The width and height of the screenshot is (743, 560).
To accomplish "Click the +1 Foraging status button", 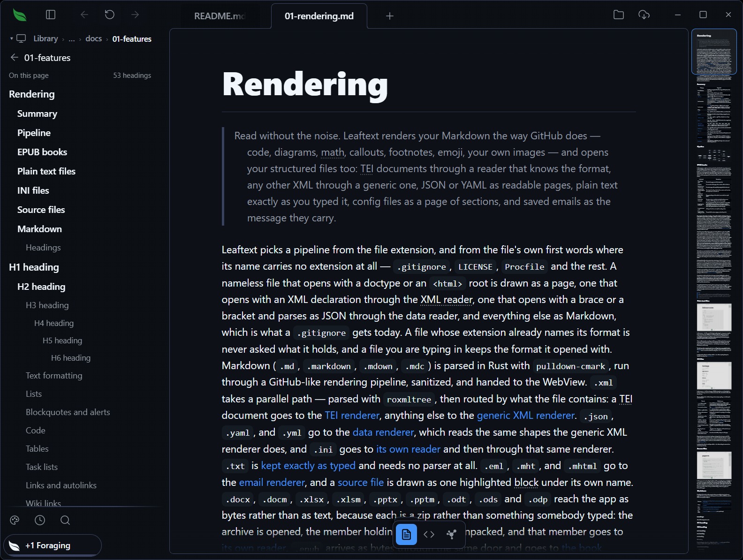I will click(53, 545).
